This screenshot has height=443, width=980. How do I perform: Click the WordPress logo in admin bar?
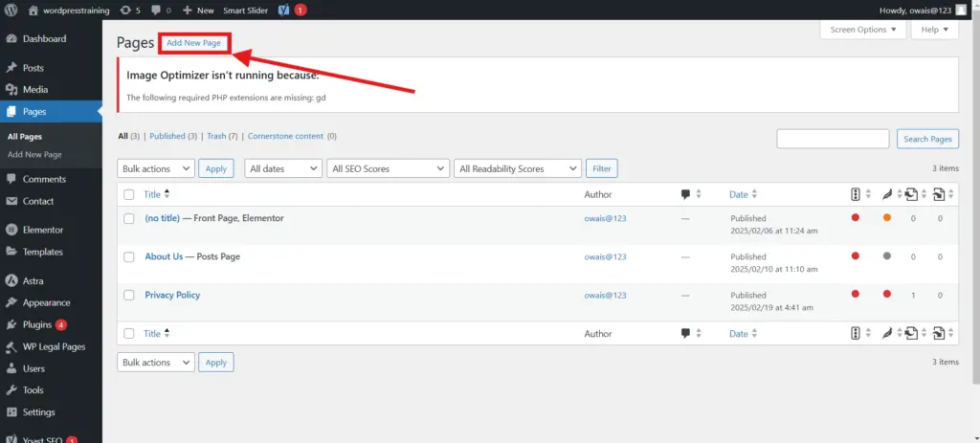coord(11,10)
